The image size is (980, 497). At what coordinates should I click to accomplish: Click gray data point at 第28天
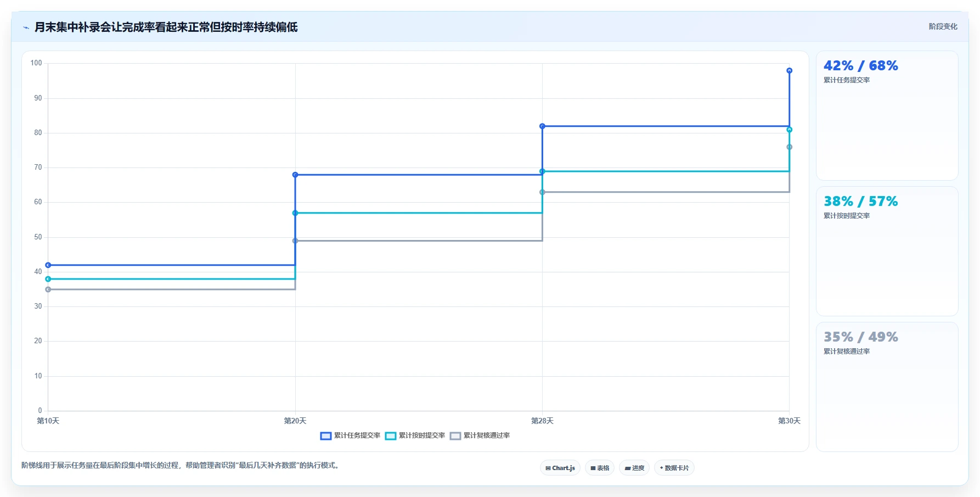(542, 192)
